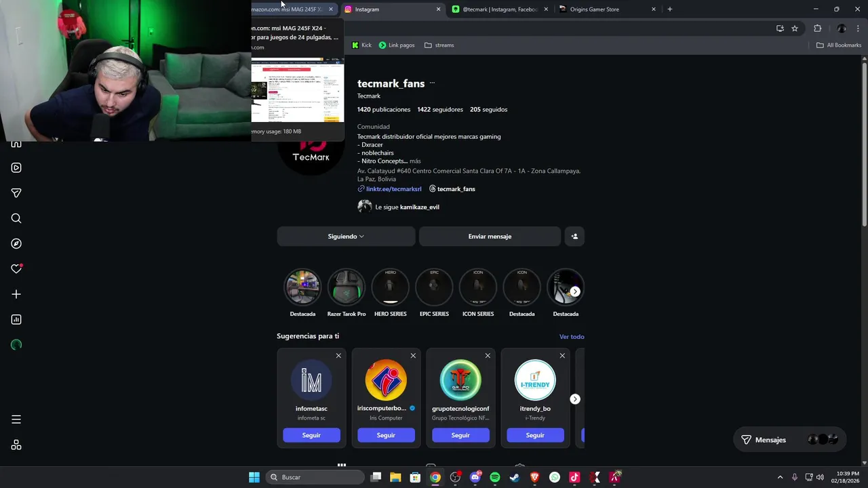Open a new browser tab
The image size is (868, 488).
click(x=670, y=9)
